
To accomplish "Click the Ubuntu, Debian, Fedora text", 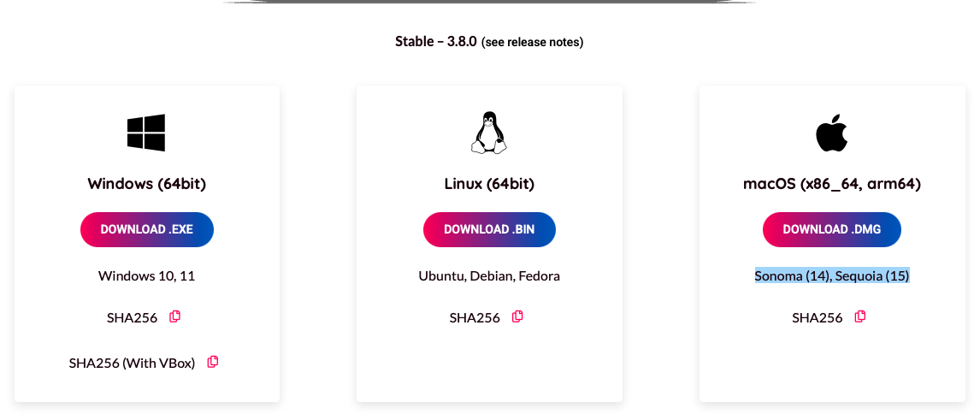I will pyautogui.click(x=489, y=275).
